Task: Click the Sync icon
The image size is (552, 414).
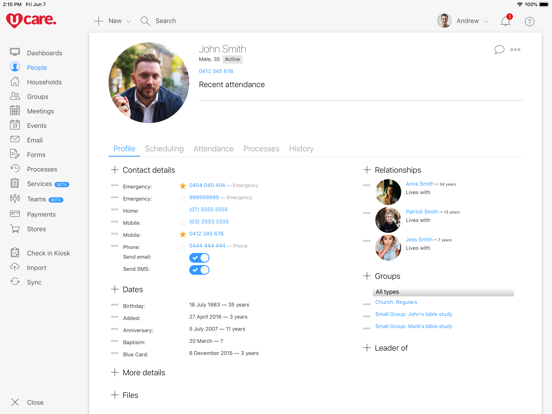Action: (x=15, y=281)
